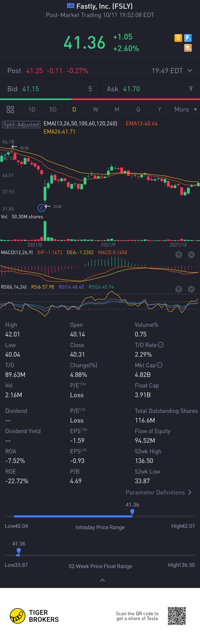Tap the Intraday Price Range marker
Screen dimensions: 200x644
132,512
